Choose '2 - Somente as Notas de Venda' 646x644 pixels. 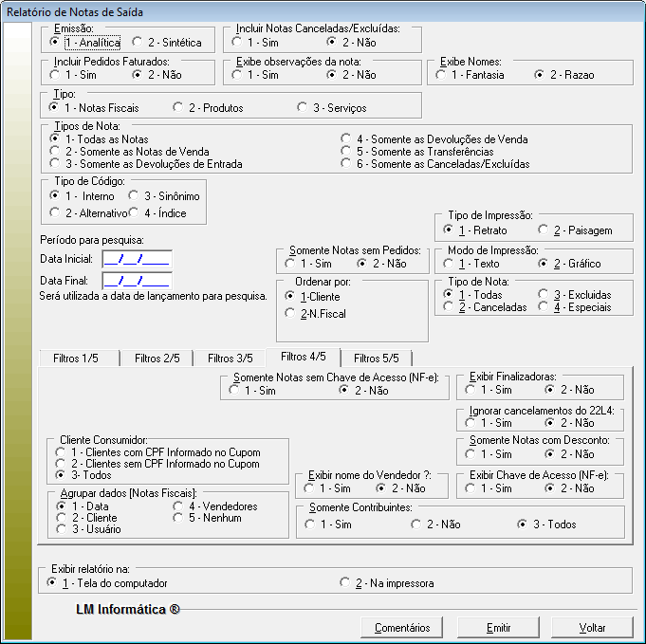pos(57,152)
